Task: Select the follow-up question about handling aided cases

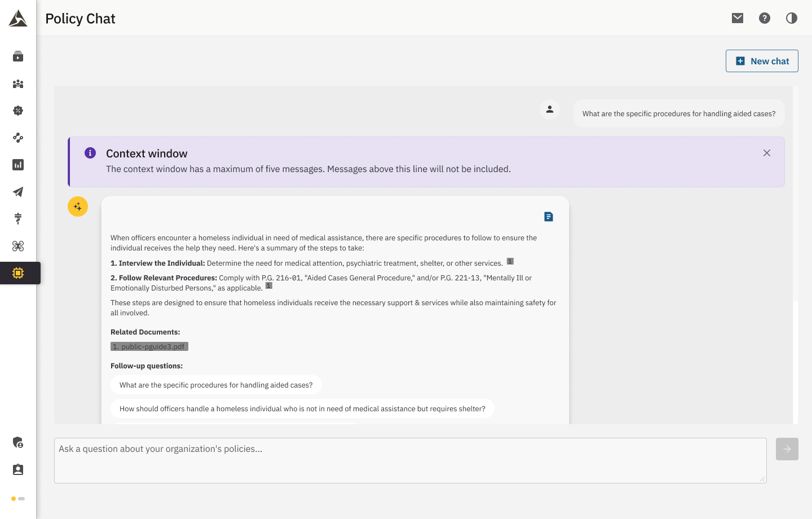Action: (x=216, y=385)
